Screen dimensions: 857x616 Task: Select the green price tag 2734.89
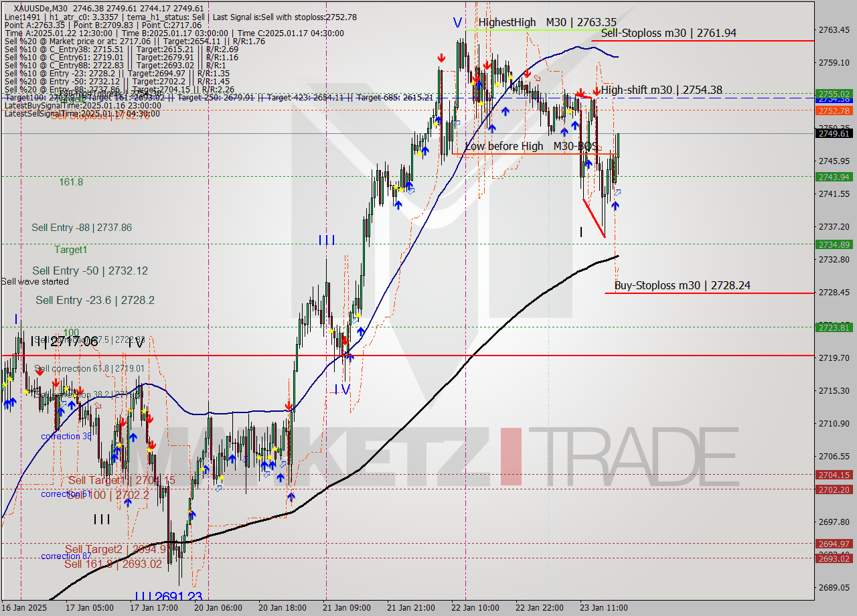(x=834, y=244)
